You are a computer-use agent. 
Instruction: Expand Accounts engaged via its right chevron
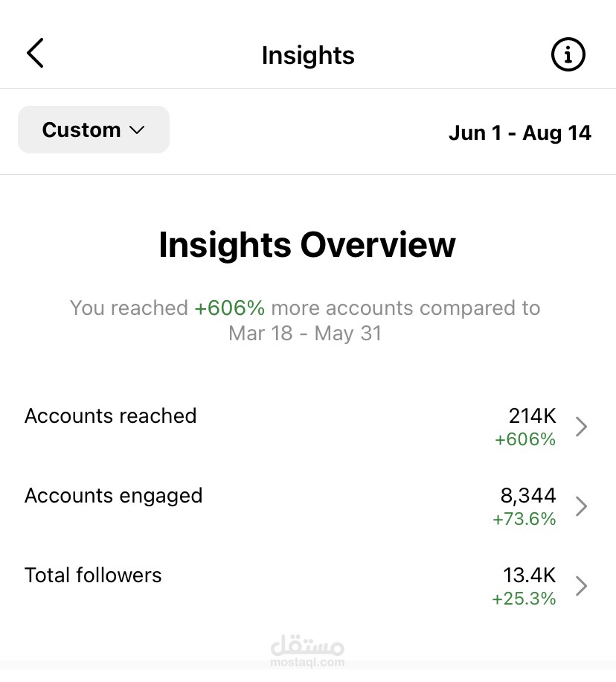pos(581,506)
